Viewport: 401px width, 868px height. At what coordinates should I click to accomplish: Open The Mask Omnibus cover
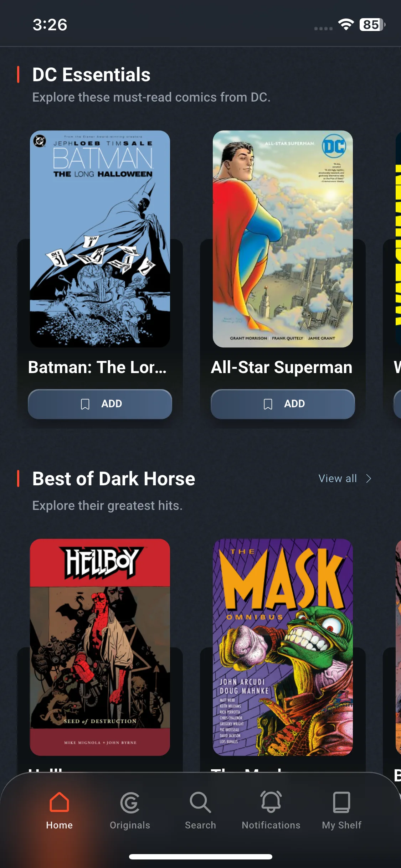pos(283,647)
